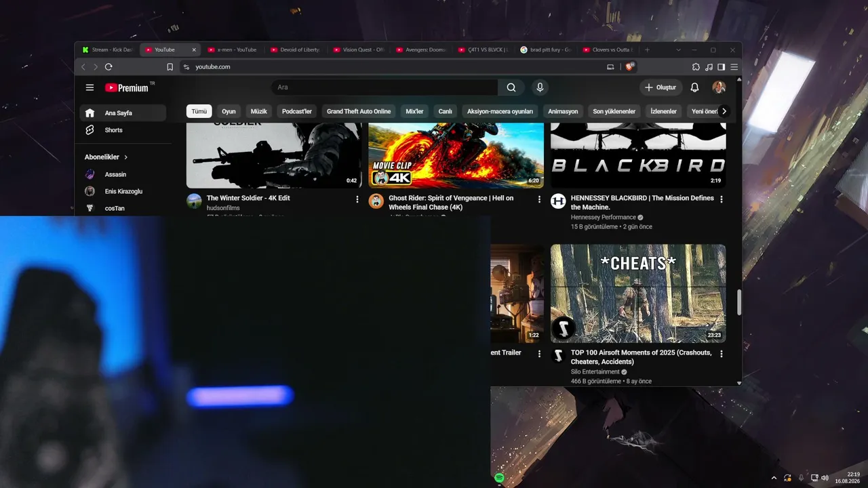868x488 pixels.
Task: Click the Oluştur create button
Action: tap(660, 87)
